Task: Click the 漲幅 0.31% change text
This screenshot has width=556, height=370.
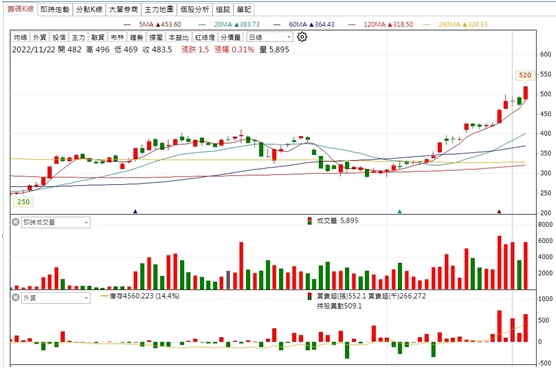Action: tap(234, 50)
